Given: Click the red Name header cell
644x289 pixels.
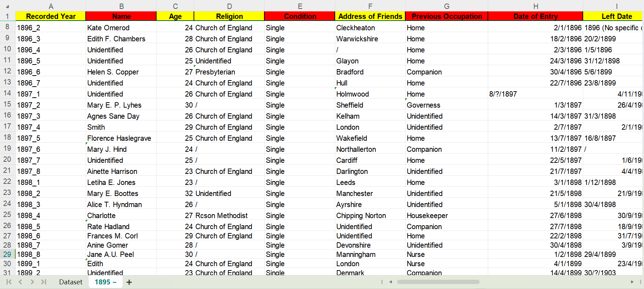Looking at the screenshot, I should click(x=121, y=16).
